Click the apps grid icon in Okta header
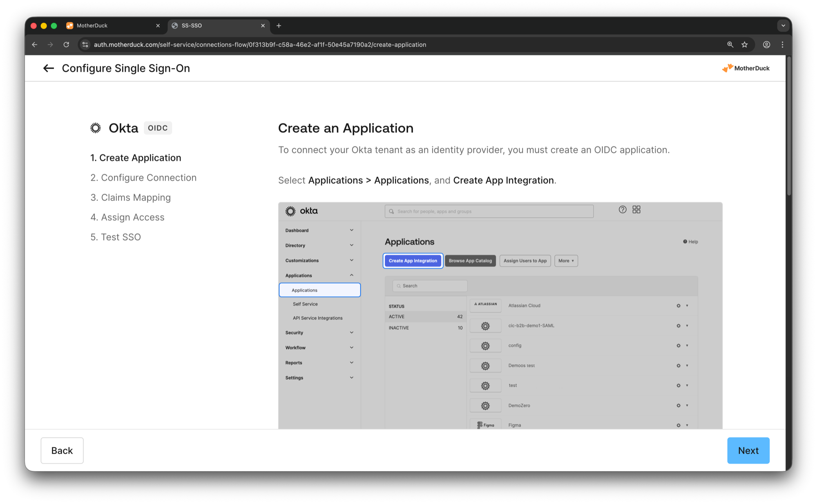 click(x=636, y=210)
